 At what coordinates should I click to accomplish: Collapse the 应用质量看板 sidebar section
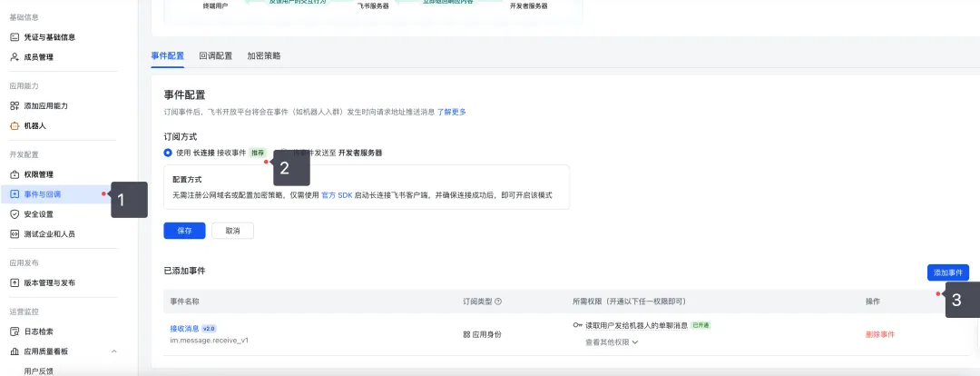coord(113,351)
